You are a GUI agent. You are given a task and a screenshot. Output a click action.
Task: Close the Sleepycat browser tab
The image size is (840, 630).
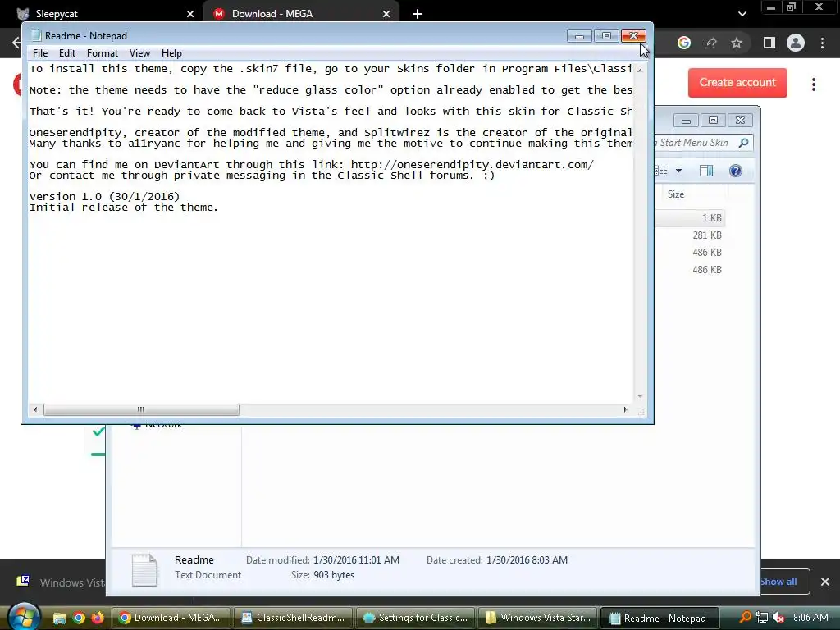coord(190,14)
